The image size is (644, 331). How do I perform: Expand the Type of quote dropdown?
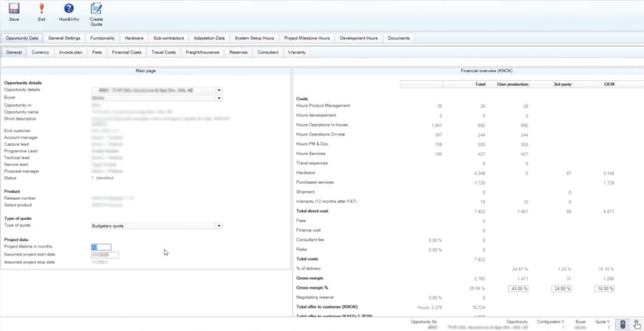coord(219,225)
